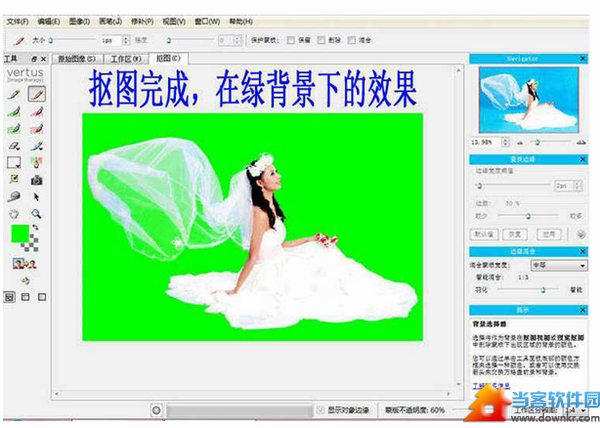Detach the tools panel via float icon

[34, 59]
